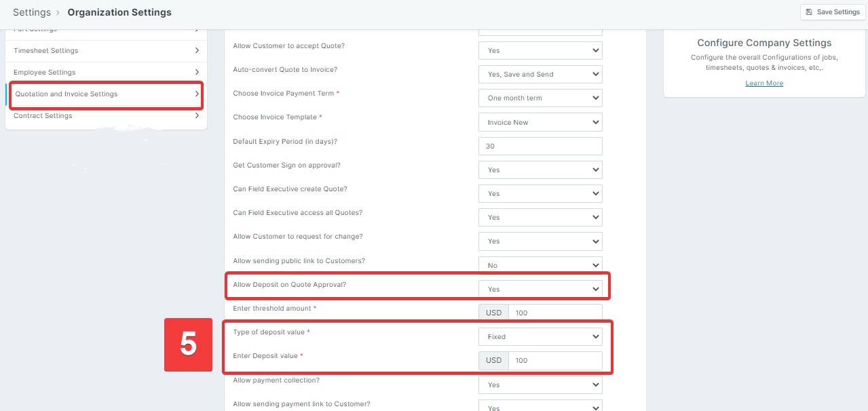
Task: Choose Invoice Payment Term dropdown
Action: (540, 98)
